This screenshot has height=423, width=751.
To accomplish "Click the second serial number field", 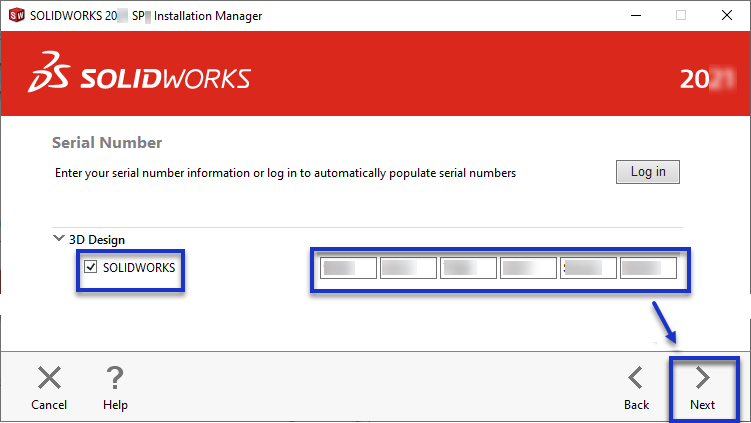I will point(408,268).
